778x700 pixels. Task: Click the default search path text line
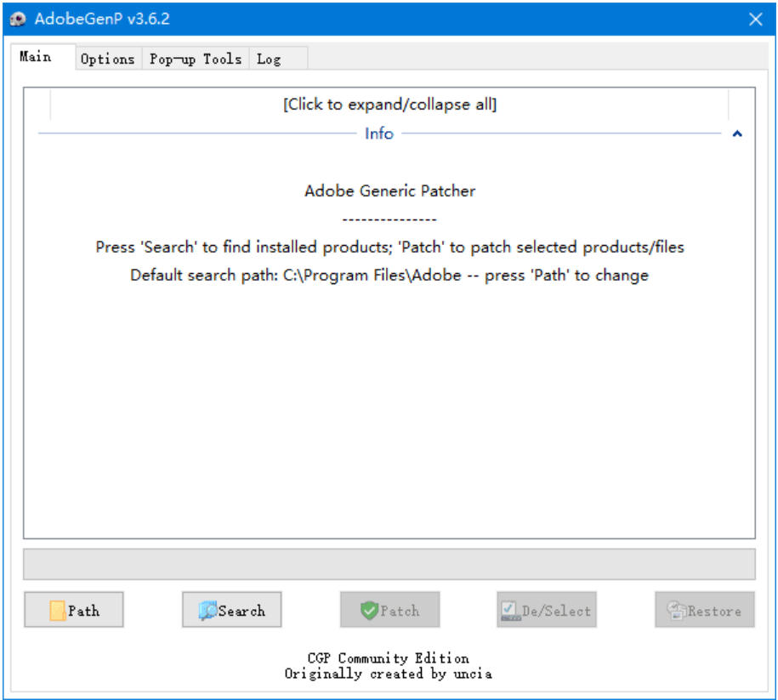(389, 275)
